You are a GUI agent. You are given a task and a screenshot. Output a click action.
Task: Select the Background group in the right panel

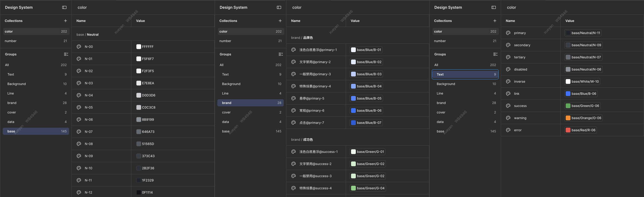coord(465,84)
